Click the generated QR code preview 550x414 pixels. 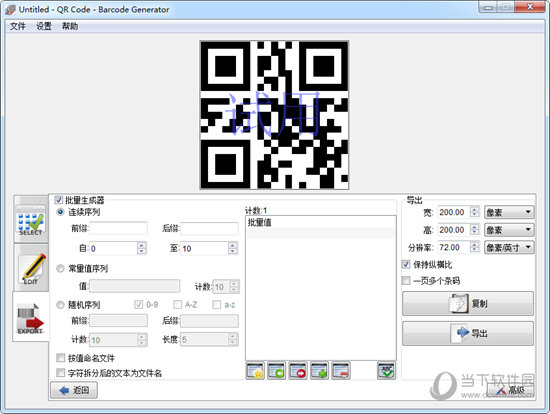coord(274,115)
